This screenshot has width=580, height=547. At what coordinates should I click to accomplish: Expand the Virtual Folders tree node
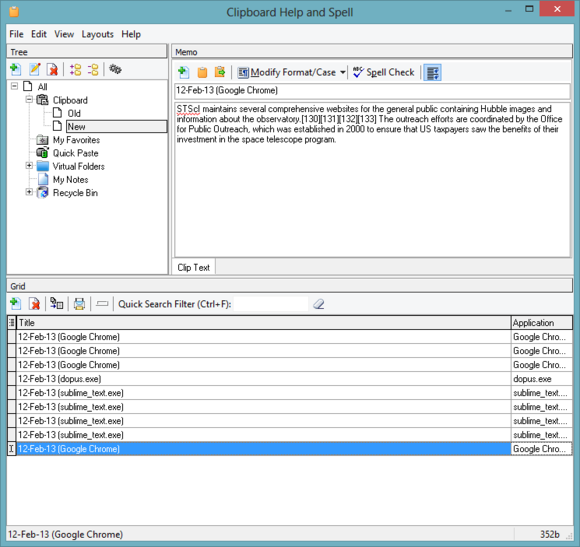(x=29, y=166)
